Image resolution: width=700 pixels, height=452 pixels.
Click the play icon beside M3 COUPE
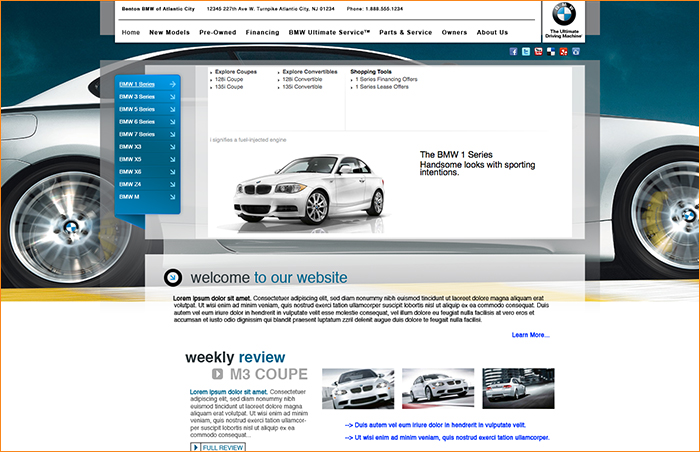click(x=217, y=374)
